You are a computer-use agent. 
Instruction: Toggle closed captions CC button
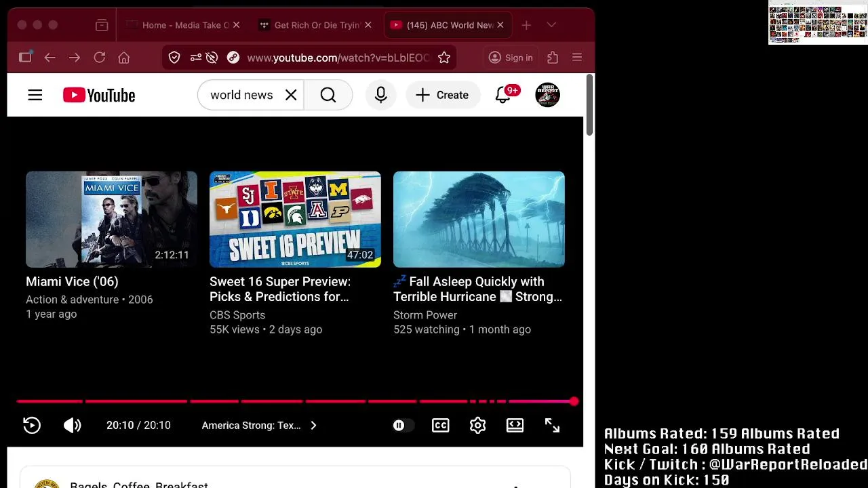tap(441, 425)
